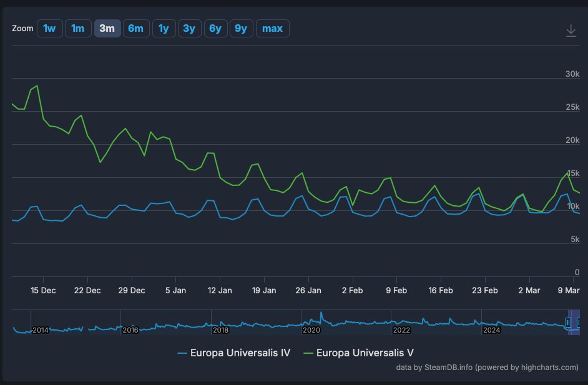This screenshot has width=588, height=385.
Task: Click the 30k y-axis label
Action: click(x=572, y=74)
